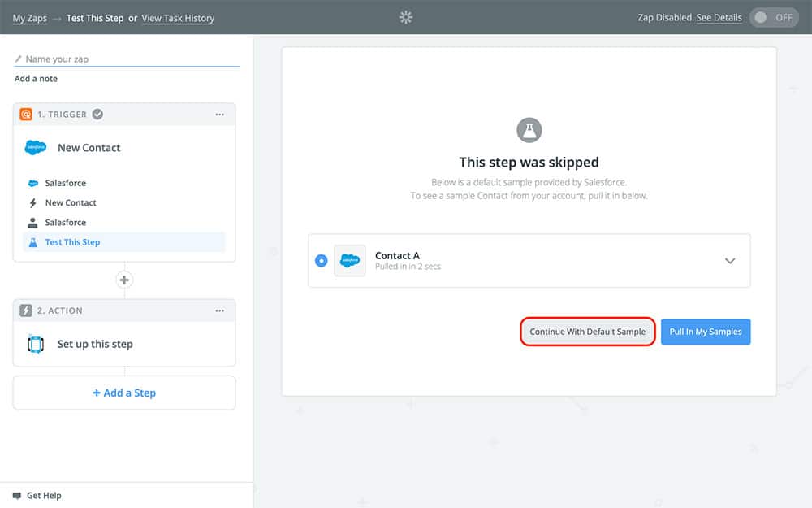Click the Salesforce logo in the Contact A row

pyautogui.click(x=350, y=261)
